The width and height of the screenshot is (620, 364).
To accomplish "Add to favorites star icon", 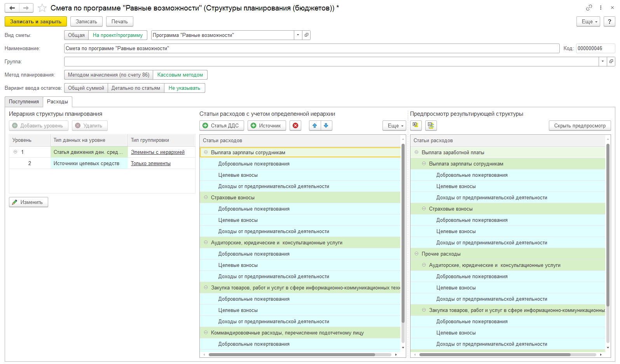I will tap(42, 8).
